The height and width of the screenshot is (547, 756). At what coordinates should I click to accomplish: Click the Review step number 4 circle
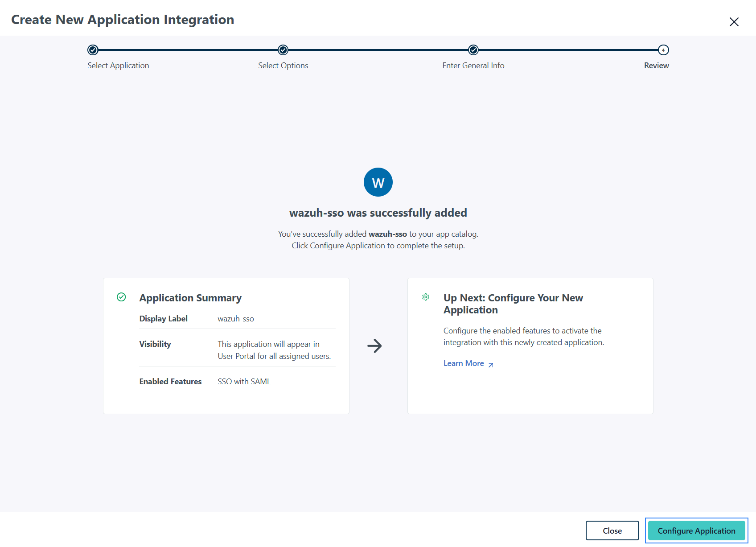pyautogui.click(x=663, y=50)
